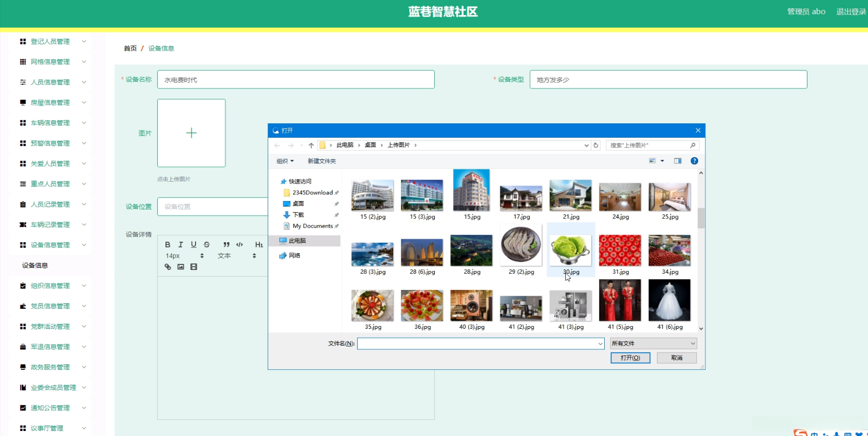This screenshot has width=868, height=436.
Task: Expand the 车辆信息管理 chevron
Action: click(84, 123)
